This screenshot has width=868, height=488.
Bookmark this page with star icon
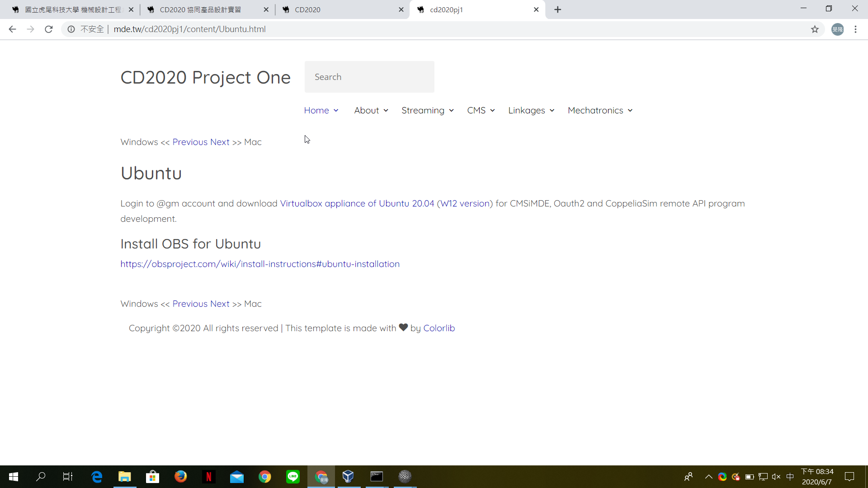815,29
